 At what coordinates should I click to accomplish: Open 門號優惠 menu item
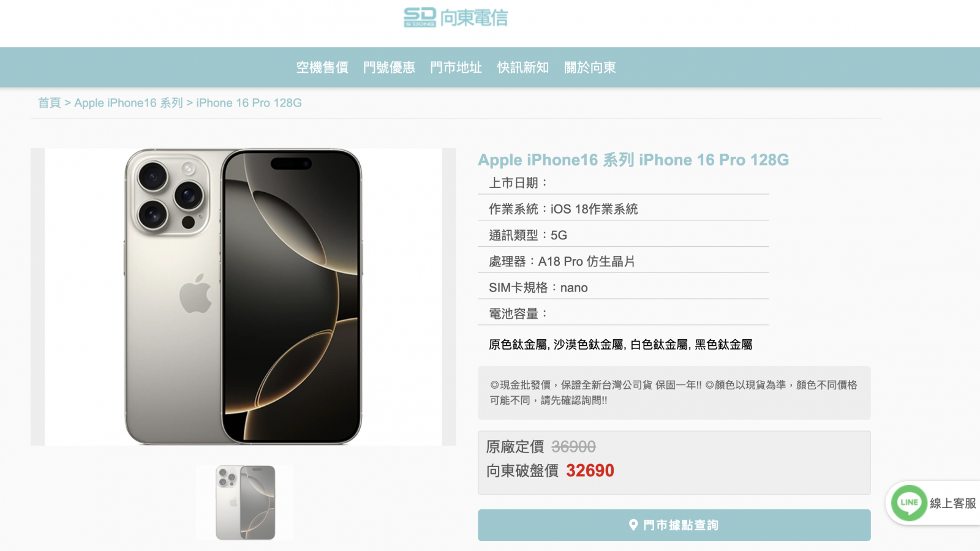(389, 67)
